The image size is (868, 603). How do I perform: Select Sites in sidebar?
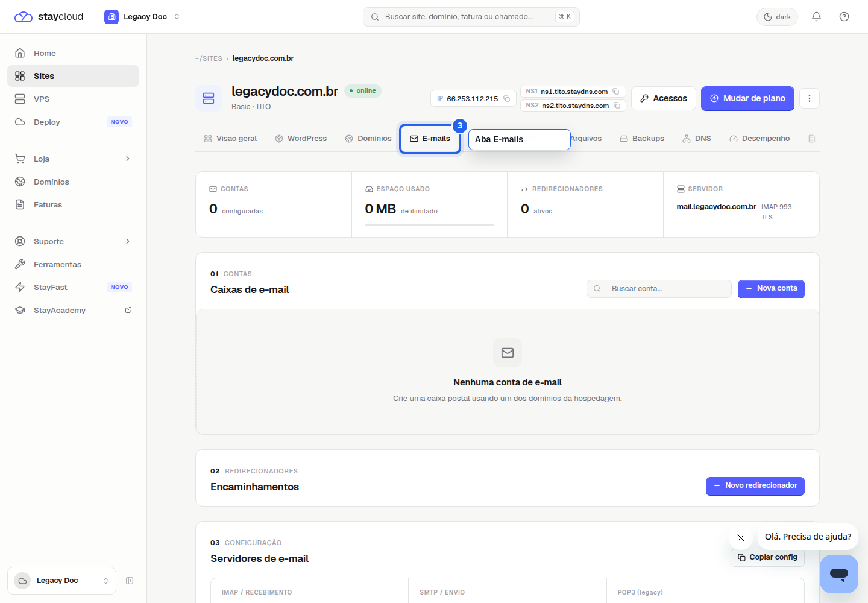pos(73,76)
